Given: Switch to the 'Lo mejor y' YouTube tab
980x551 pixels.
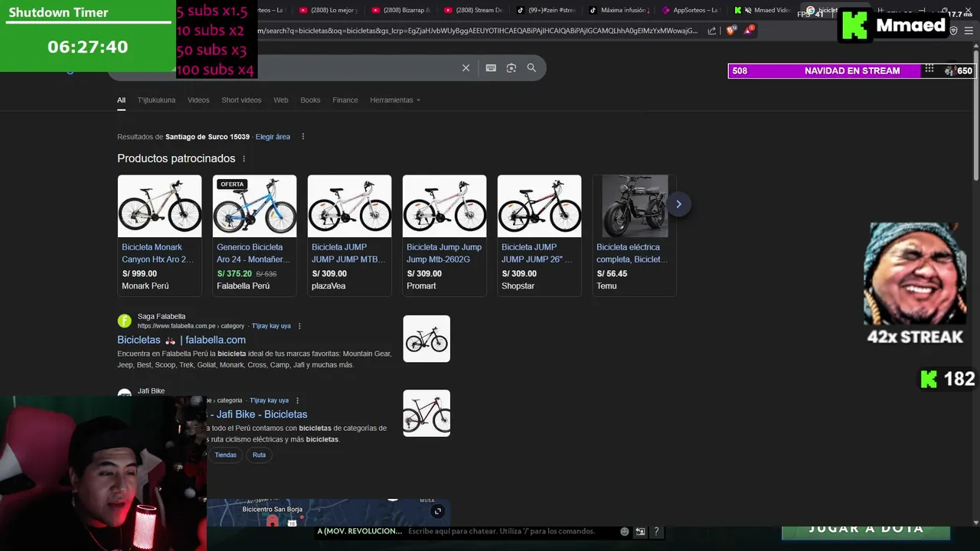Looking at the screenshot, I should pos(328,10).
